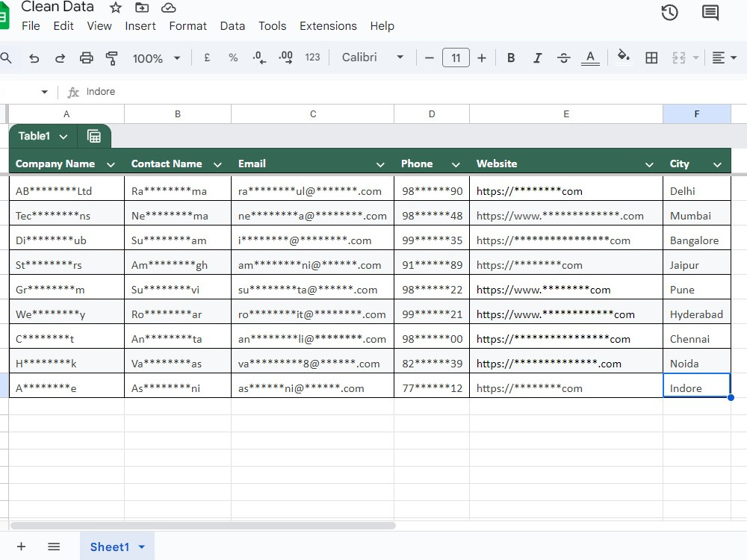The height and width of the screenshot is (560, 747).
Task: Increase font size with plus button
Action: coord(482,58)
